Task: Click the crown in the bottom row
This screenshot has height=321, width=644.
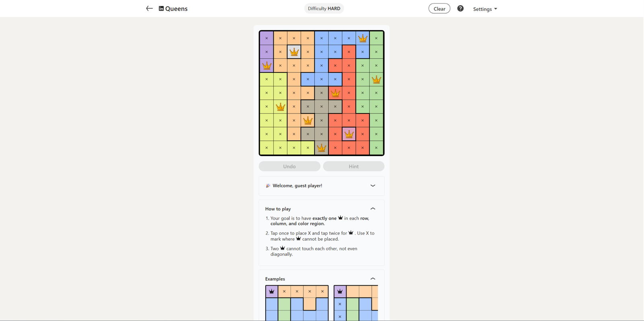Action: pos(321,148)
